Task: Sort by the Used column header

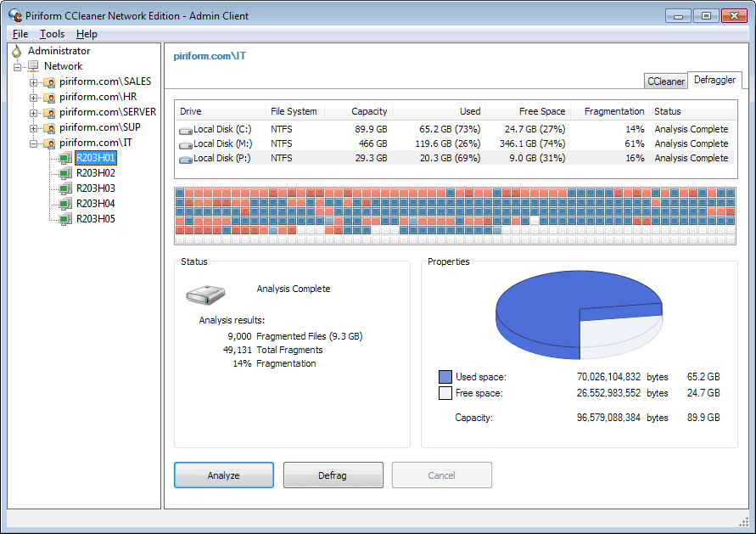Action: coord(440,111)
